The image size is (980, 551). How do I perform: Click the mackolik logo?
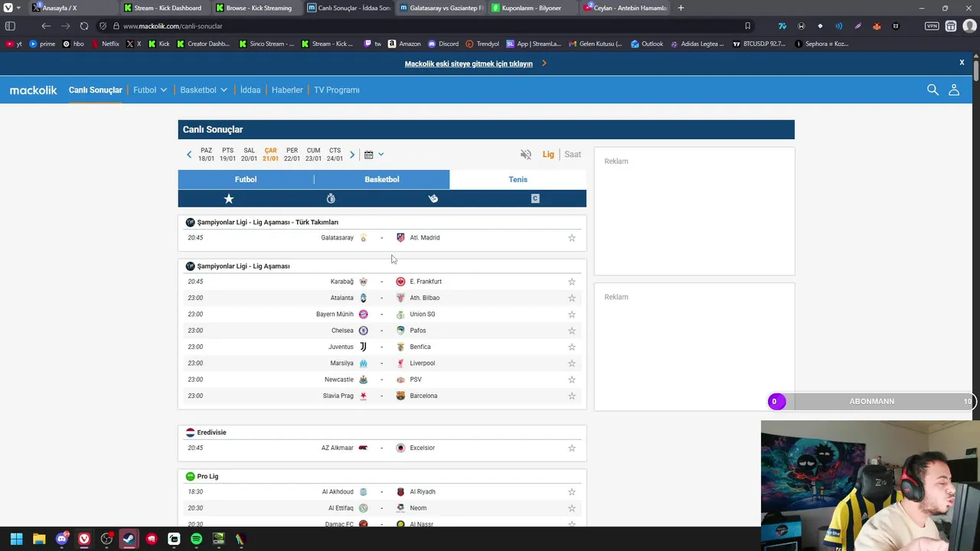click(33, 90)
